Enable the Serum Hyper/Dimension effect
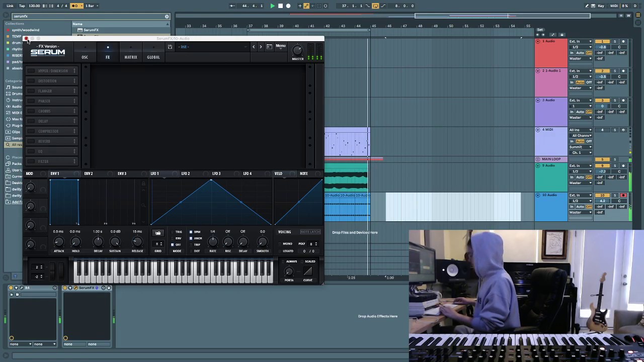Screen dimensions: 644x362 coord(31,71)
